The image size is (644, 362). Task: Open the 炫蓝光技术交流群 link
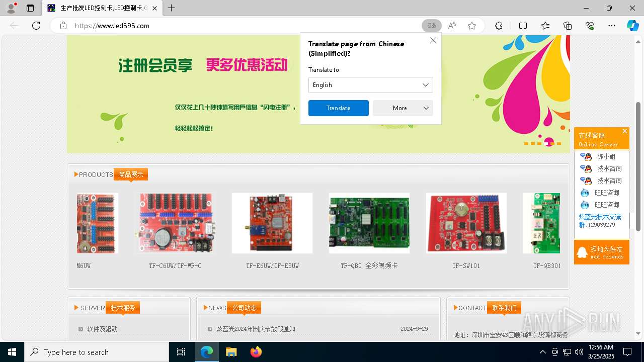pyautogui.click(x=600, y=221)
